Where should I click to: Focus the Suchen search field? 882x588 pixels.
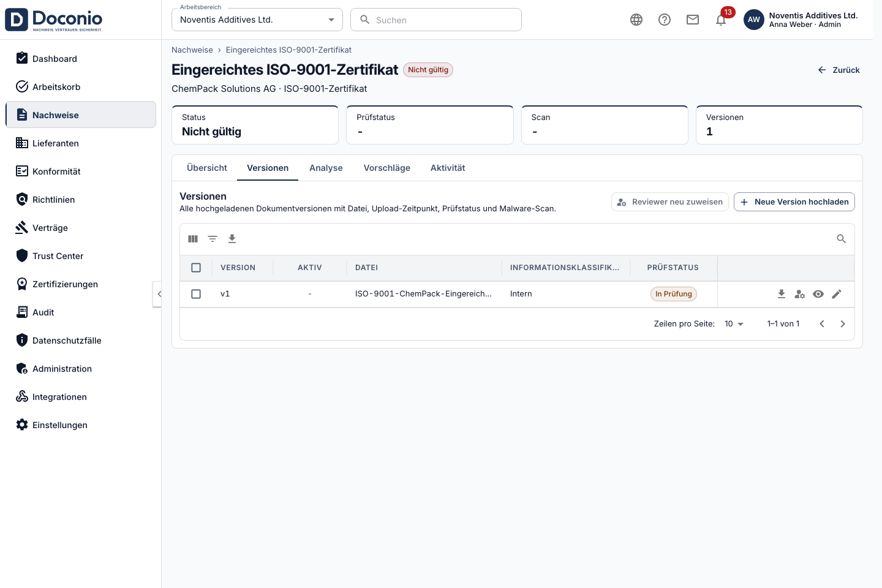436,20
